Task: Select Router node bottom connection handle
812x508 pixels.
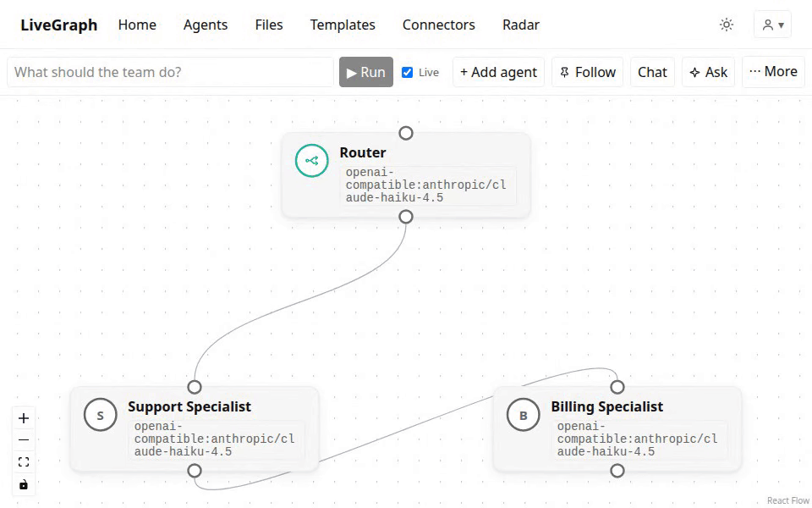Action: (406, 217)
